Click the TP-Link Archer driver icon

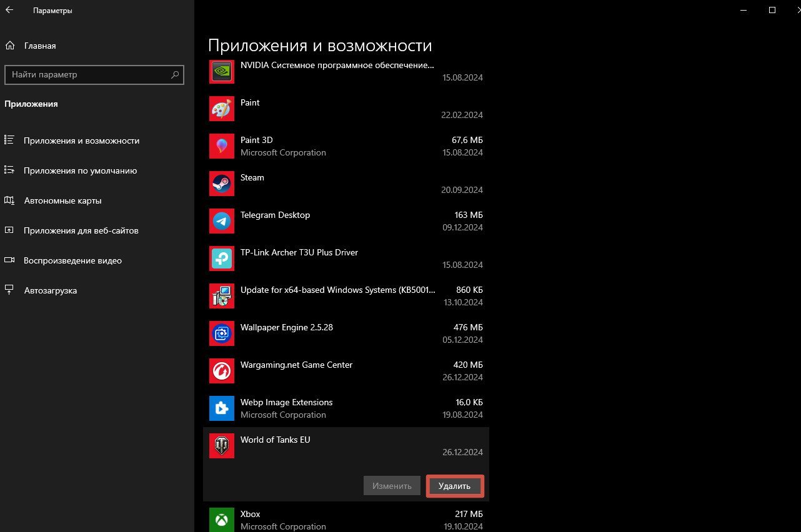click(x=222, y=259)
